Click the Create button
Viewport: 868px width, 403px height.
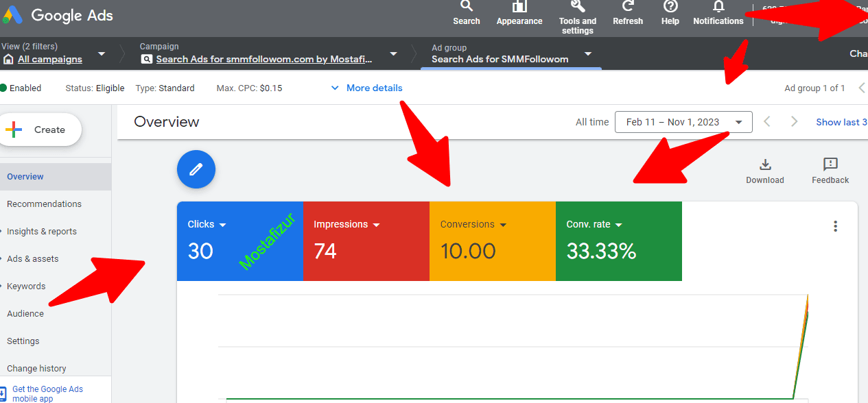point(41,130)
